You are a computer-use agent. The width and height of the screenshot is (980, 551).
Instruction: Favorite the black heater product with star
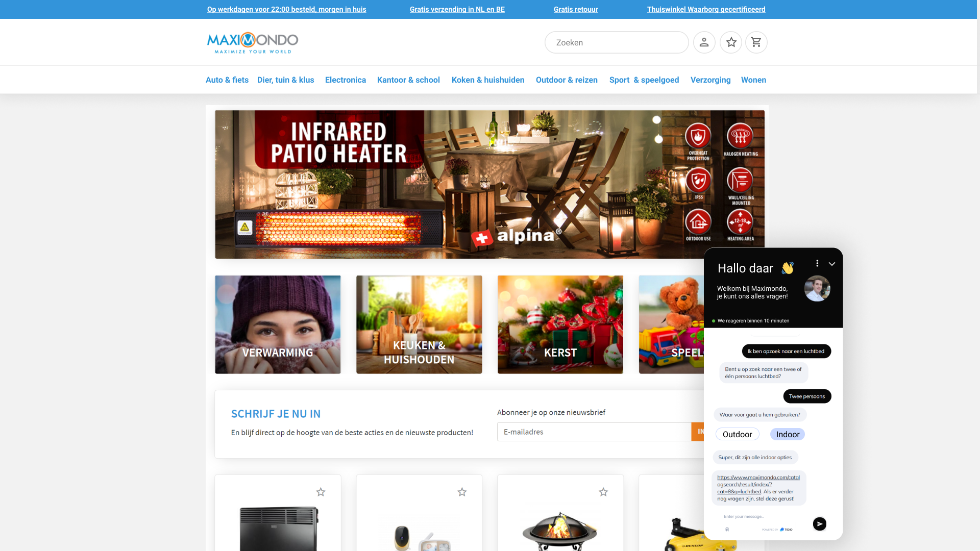(x=321, y=492)
